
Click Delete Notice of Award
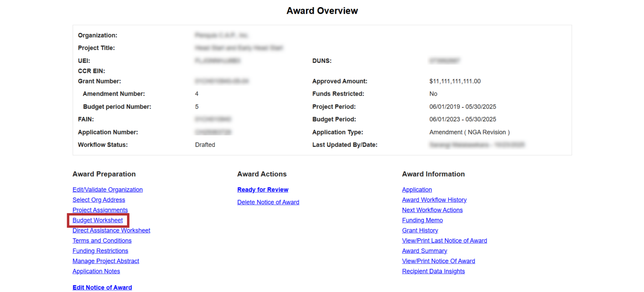pos(268,202)
